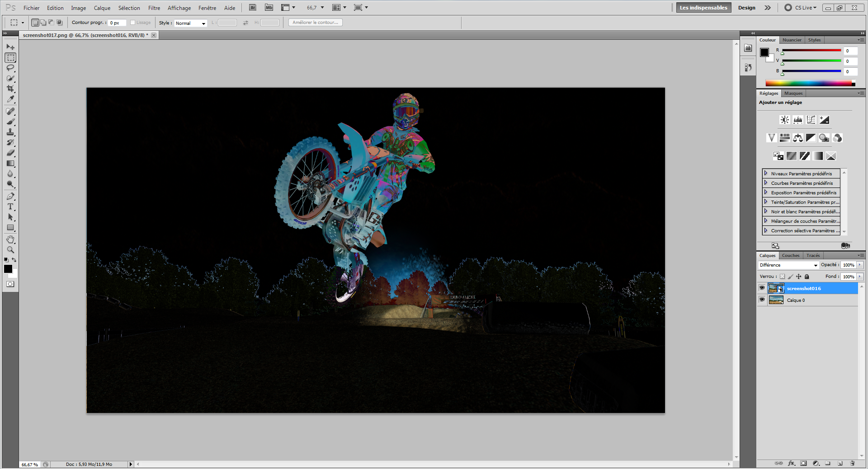Switch to the Couches tab
This screenshot has height=469, width=868.
pyautogui.click(x=790, y=256)
